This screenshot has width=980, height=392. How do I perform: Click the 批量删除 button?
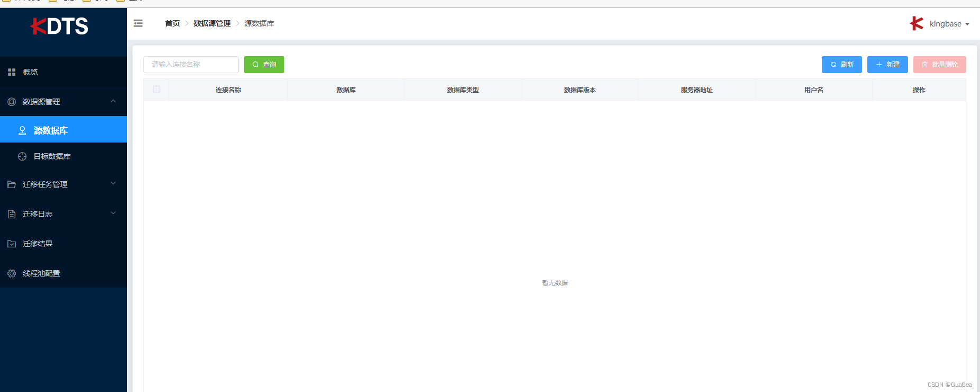click(x=940, y=65)
